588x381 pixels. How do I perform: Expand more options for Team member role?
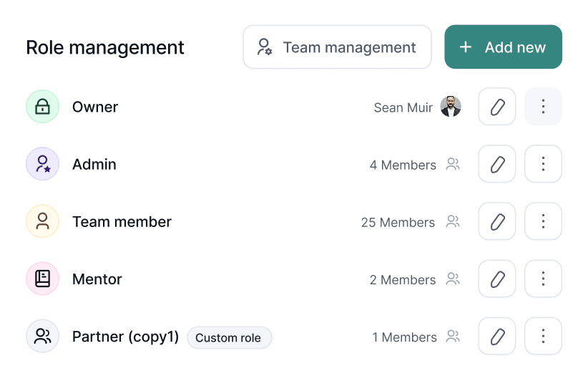(x=543, y=221)
